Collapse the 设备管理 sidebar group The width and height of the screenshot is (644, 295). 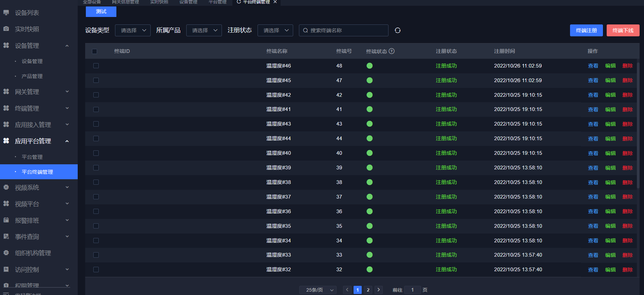[67, 45]
